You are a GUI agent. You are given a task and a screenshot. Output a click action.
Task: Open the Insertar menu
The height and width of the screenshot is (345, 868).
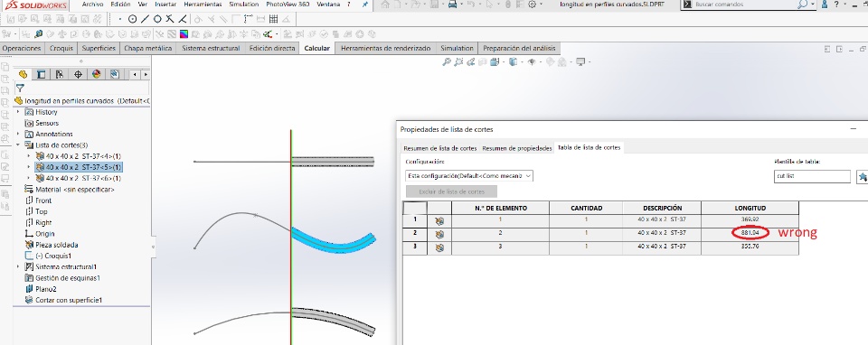pyautogui.click(x=165, y=4)
